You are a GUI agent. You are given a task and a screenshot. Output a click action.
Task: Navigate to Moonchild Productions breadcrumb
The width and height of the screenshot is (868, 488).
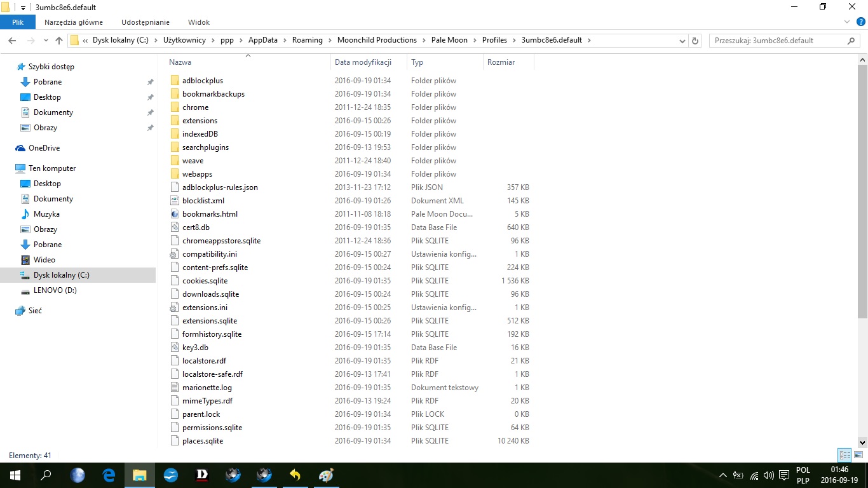(377, 40)
